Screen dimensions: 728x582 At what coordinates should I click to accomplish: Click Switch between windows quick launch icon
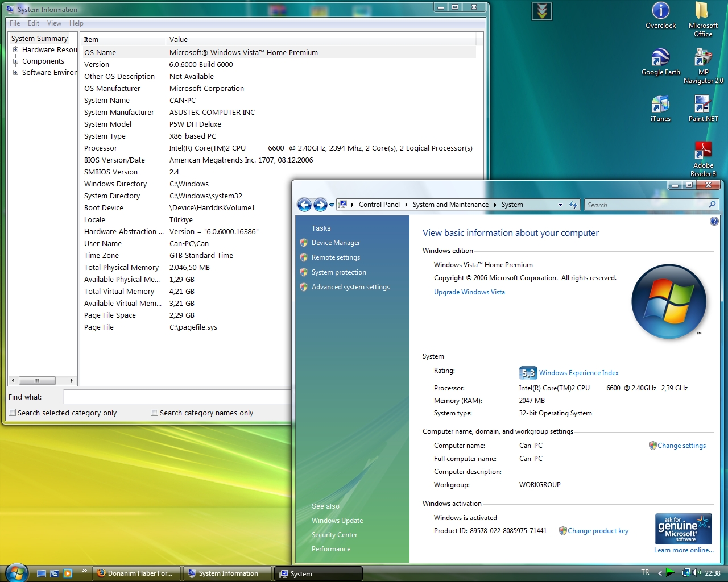click(55, 573)
